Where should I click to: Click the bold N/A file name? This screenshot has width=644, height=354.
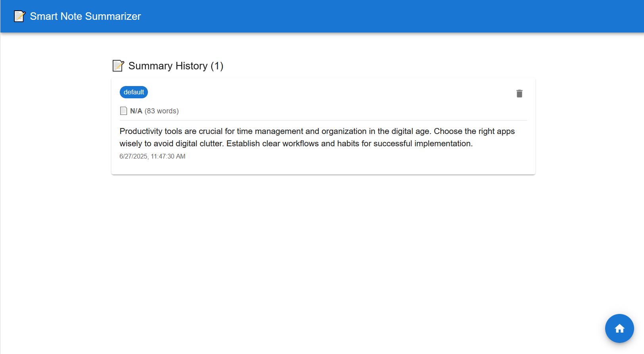point(136,111)
